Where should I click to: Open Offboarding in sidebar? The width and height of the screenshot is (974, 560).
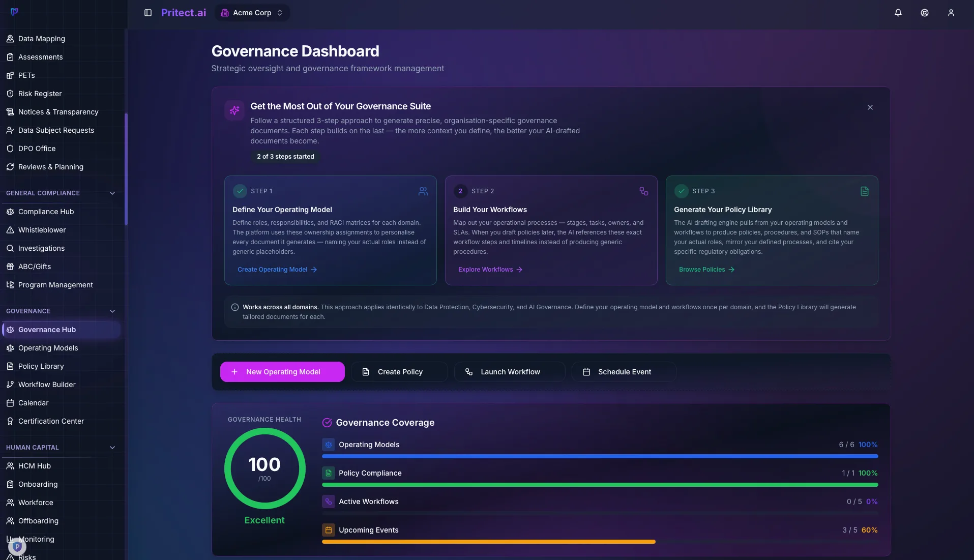tap(61, 521)
